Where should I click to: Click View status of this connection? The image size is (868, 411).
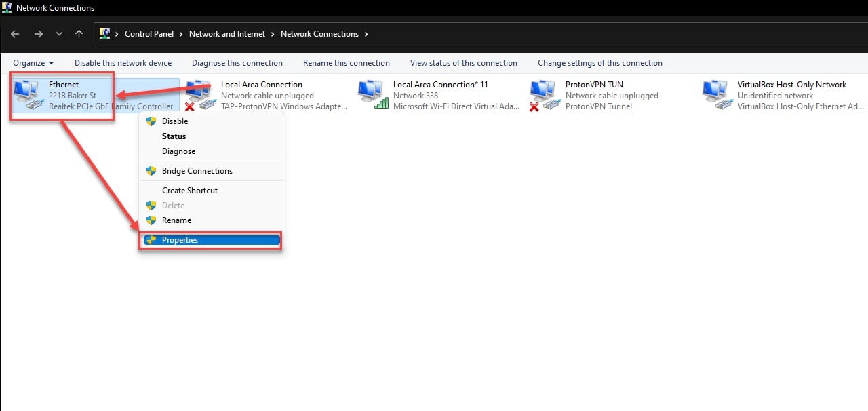pos(464,63)
